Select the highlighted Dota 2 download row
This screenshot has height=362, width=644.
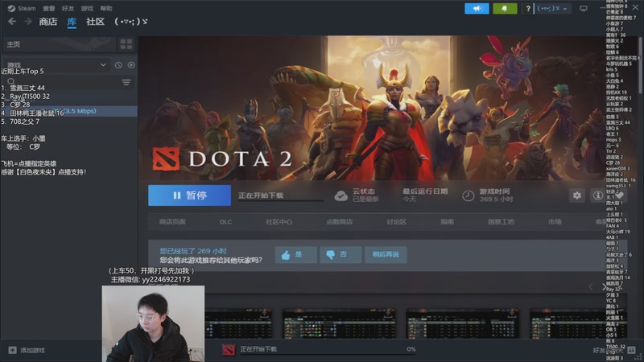[x=69, y=111]
